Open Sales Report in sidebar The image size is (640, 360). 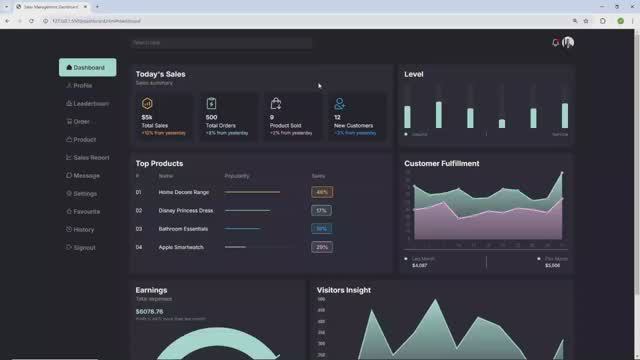pos(87,157)
